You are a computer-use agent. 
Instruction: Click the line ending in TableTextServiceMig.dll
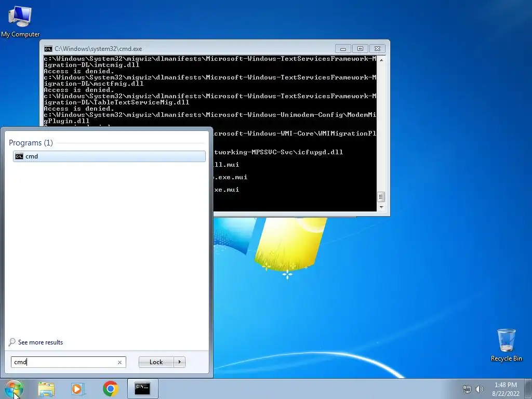coord(116,102)
